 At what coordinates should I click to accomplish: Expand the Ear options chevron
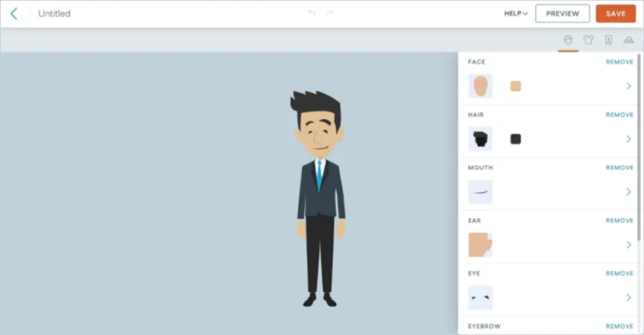(629, 245)
